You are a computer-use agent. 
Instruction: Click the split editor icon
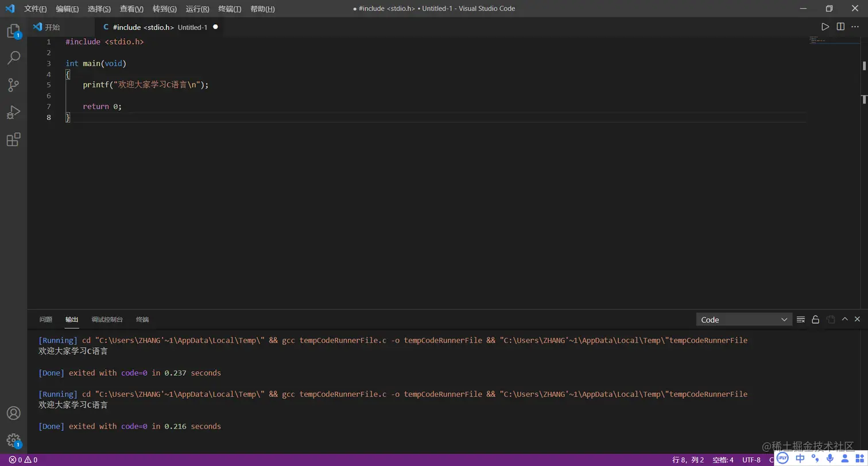[840, 27]
